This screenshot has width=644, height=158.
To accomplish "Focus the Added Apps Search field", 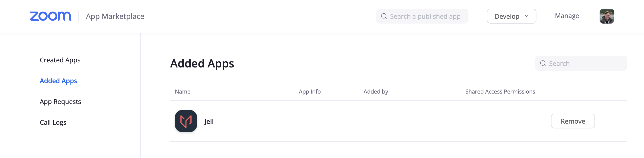I will [581, 63].
